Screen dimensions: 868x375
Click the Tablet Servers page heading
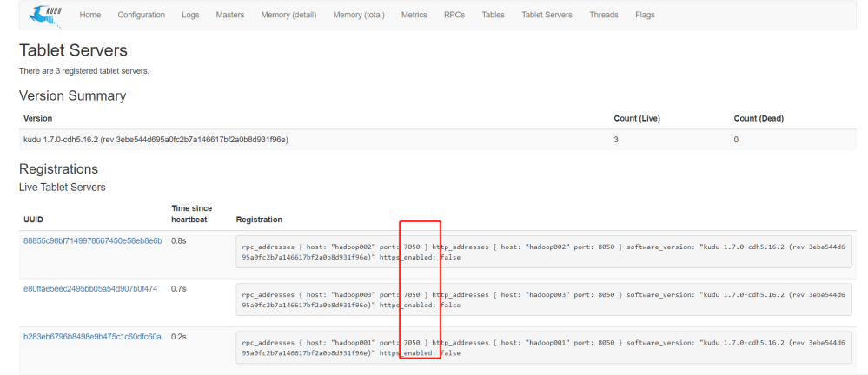click(73, 50)
